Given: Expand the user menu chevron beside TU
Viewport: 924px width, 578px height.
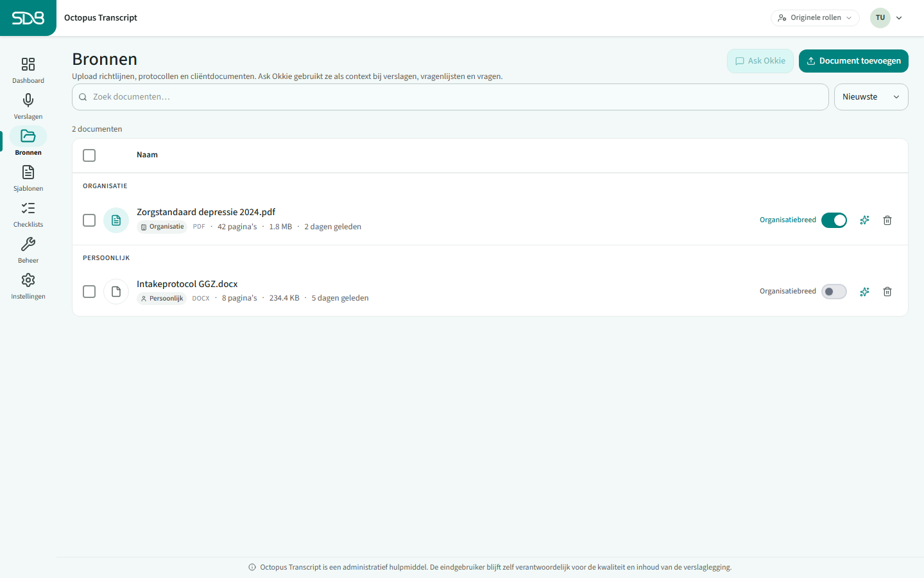Looking at the screenshot, I should click(x=899, y=18).
